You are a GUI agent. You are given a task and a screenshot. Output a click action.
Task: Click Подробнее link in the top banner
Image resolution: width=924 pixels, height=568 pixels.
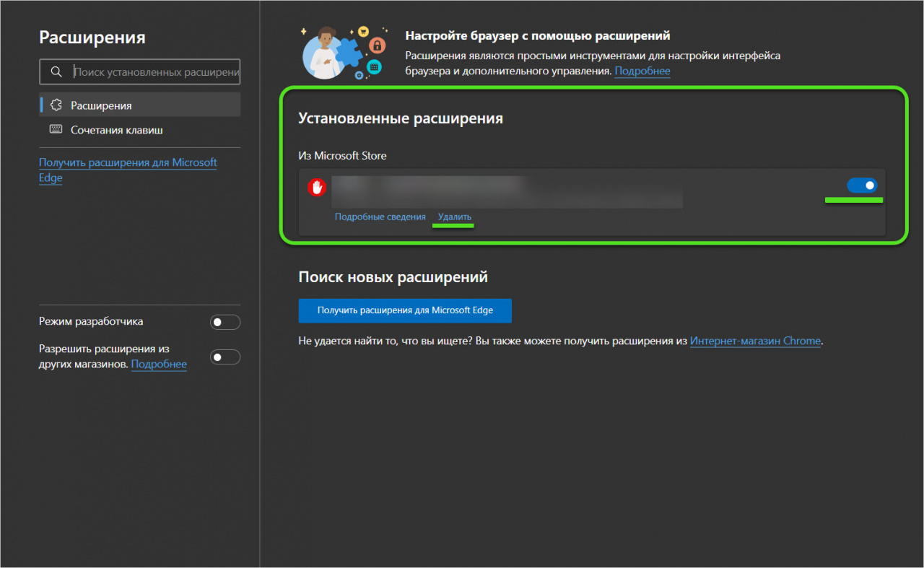pos(642,71)
